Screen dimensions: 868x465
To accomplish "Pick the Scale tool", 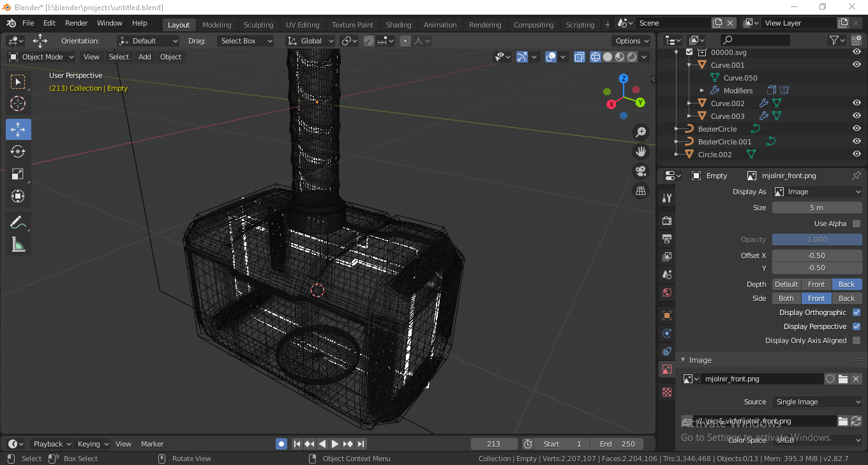I will pos(19,174).
